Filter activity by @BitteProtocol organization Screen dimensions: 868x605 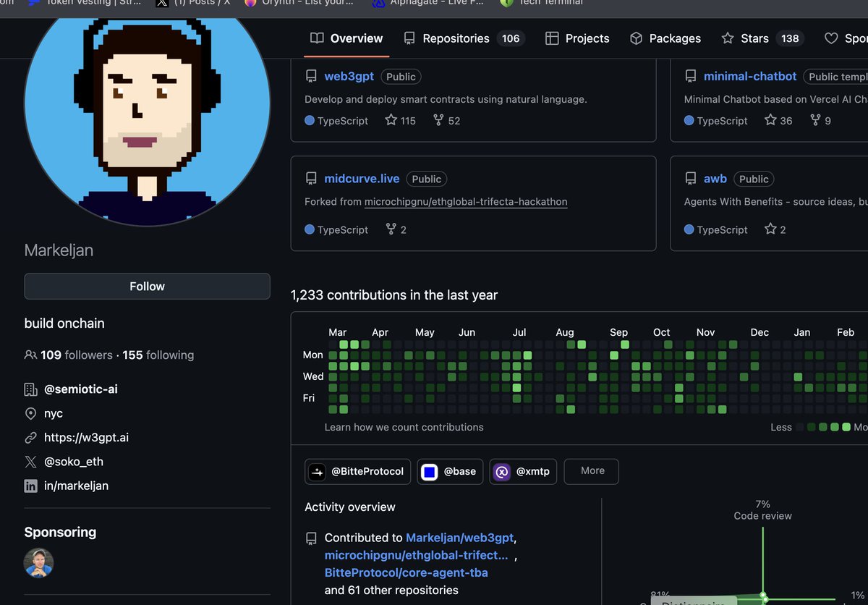tap(358, 471)
